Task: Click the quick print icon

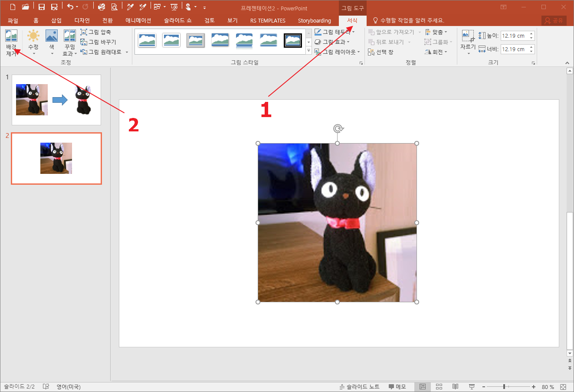Action: point(102,7)
